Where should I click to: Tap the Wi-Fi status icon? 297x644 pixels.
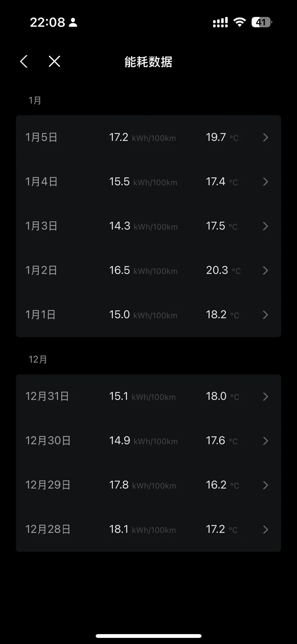click(239, 22)
